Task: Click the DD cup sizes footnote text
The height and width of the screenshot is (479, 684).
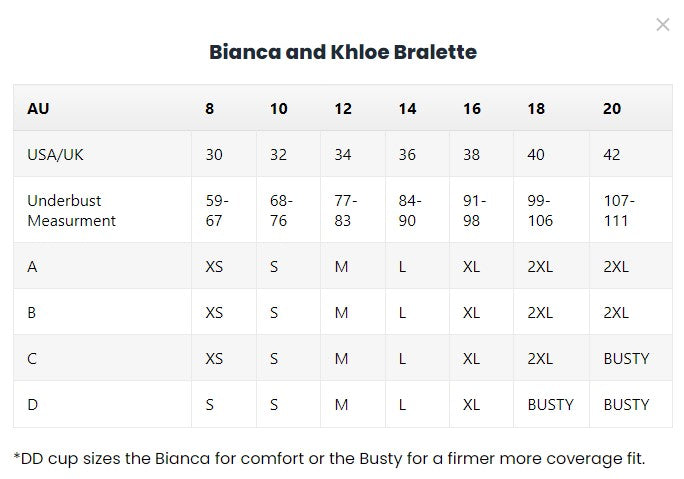Action: tap(330, 458)
